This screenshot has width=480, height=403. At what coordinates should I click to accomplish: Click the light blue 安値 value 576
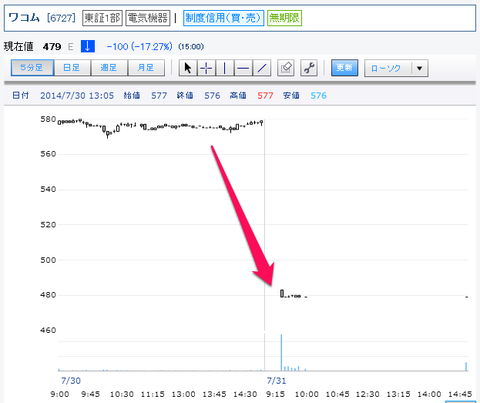(x=318, y=96)
